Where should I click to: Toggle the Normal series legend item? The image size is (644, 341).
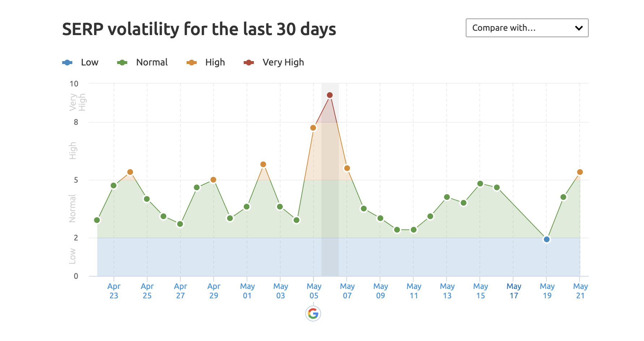(142, 63)
